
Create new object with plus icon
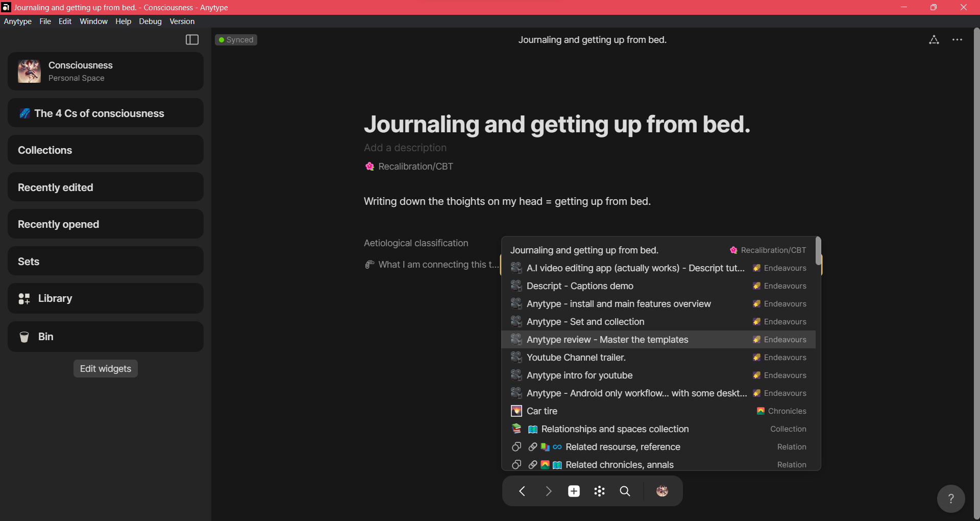click(574, 491)
